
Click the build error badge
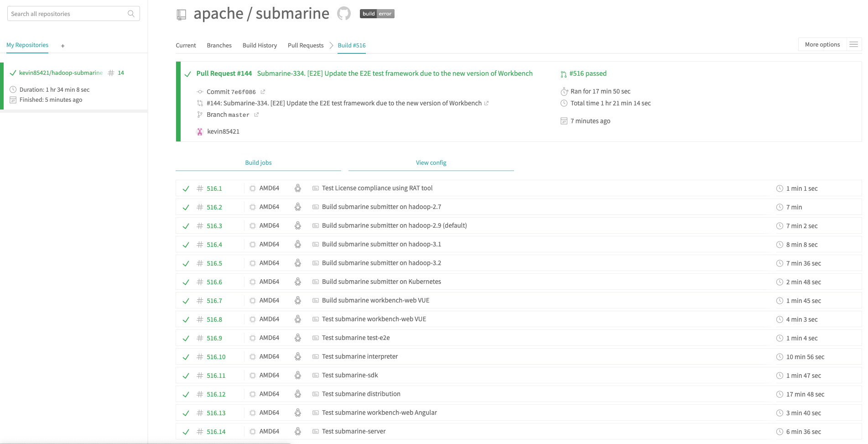coord(377,14)
